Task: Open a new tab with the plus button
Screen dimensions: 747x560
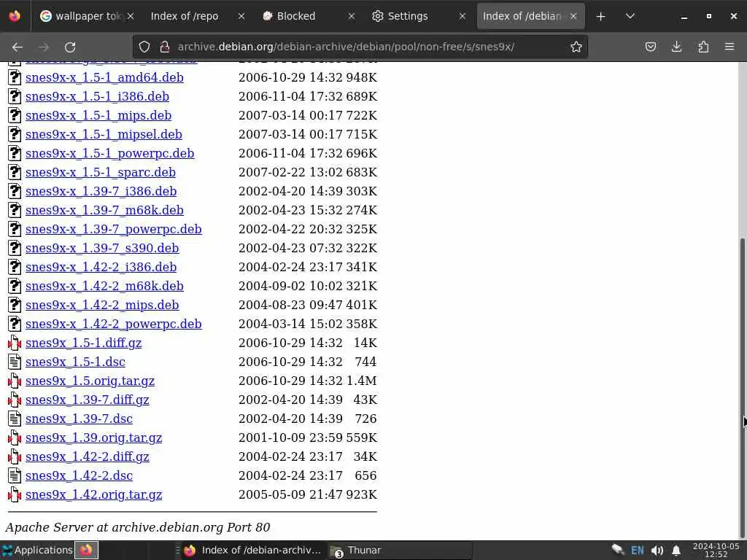Action: tap(601, 16)
